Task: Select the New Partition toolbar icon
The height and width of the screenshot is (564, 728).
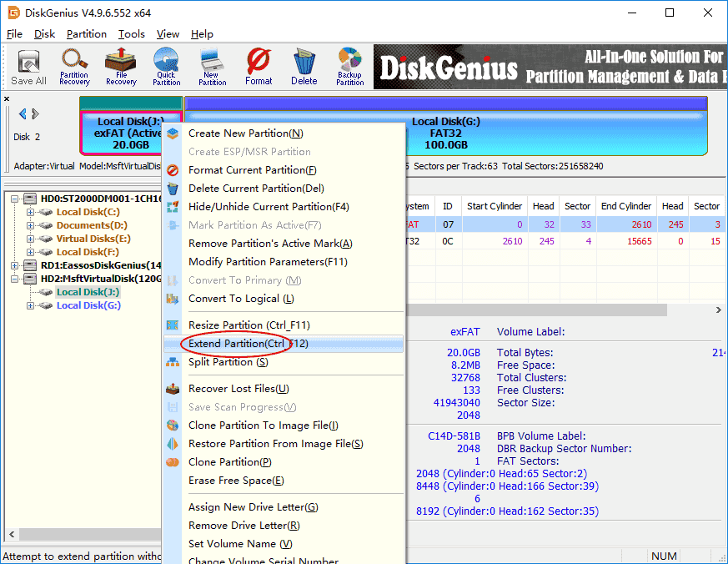Action: pyautogui.click(x=212, y=67)
